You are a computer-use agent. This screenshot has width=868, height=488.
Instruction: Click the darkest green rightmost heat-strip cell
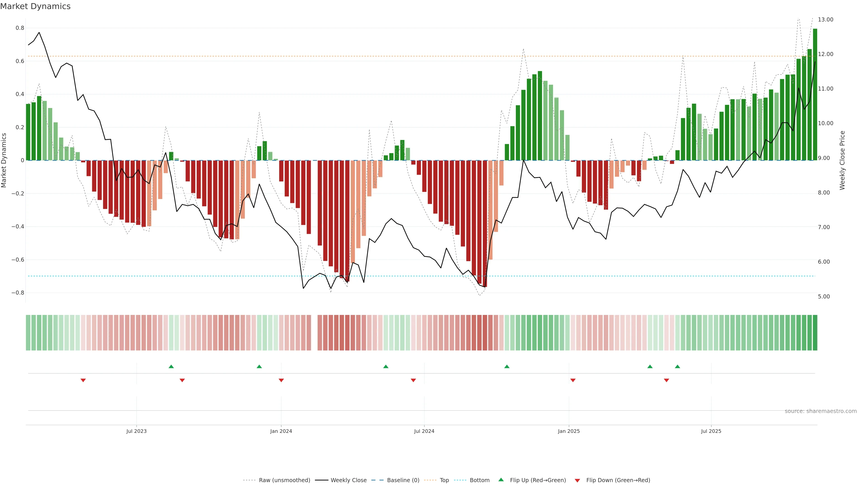pyautogui.click(x=815, y=332)
